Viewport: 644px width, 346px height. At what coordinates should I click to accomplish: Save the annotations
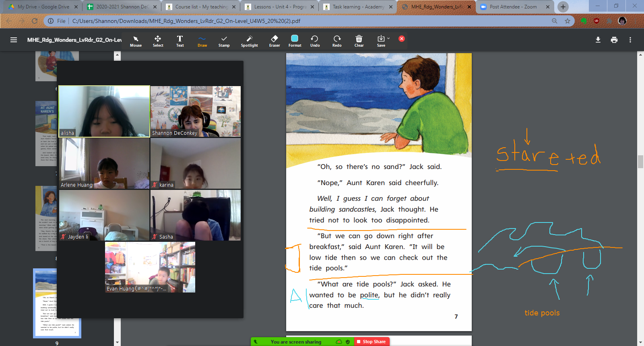tap(381, 41)
